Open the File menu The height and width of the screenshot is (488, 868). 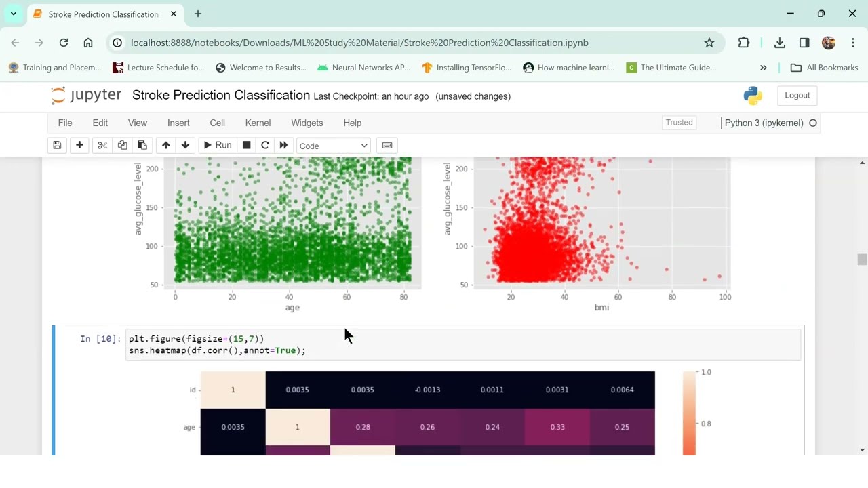tap(65, 123)
